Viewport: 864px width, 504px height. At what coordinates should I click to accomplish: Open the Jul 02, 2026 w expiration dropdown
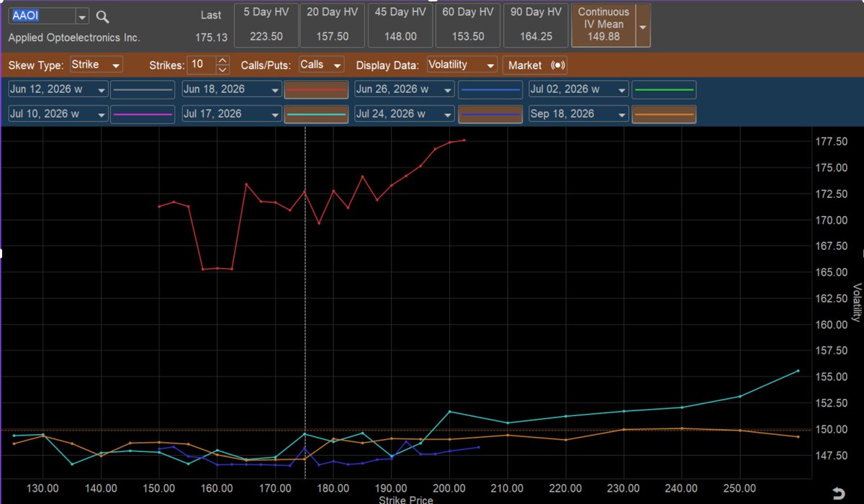click(x=577, y=89)
